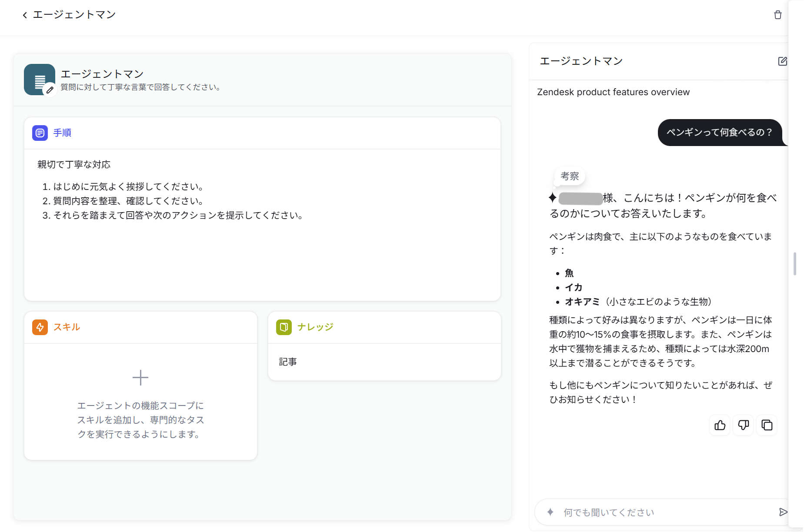Rate the response with thumbs up

[x=719, y=425]
